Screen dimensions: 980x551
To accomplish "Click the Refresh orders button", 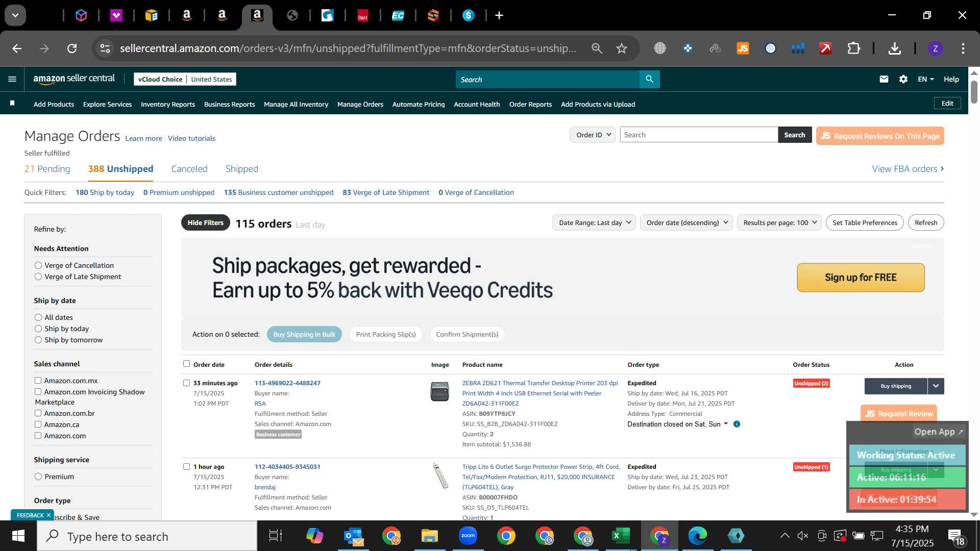I will (x=926, y=222).
